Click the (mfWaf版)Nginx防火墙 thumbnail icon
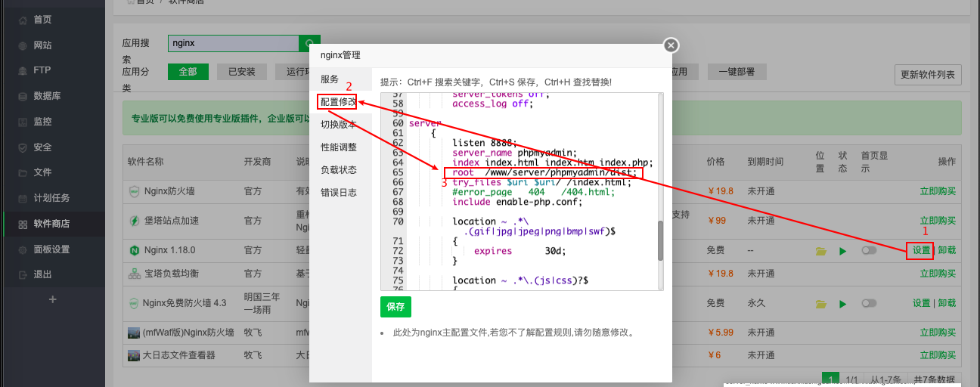This screenshot has height=387, width=980. (x=134, y=332)
